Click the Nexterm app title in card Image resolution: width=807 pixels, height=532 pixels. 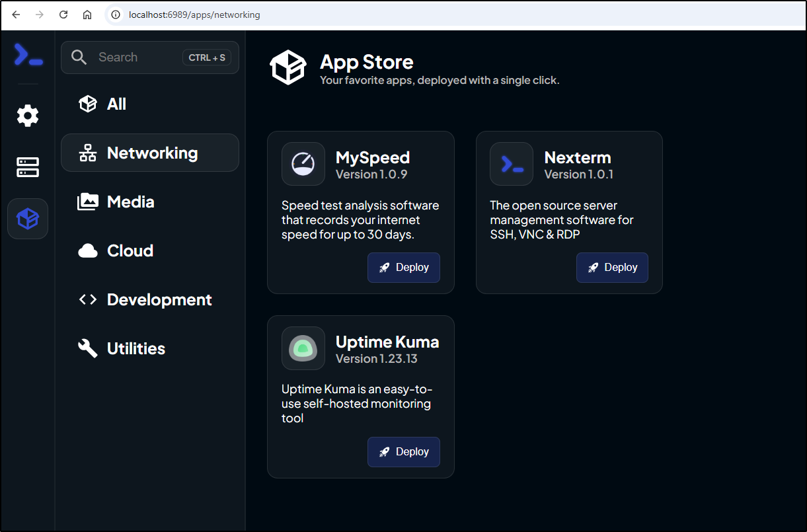578,157
